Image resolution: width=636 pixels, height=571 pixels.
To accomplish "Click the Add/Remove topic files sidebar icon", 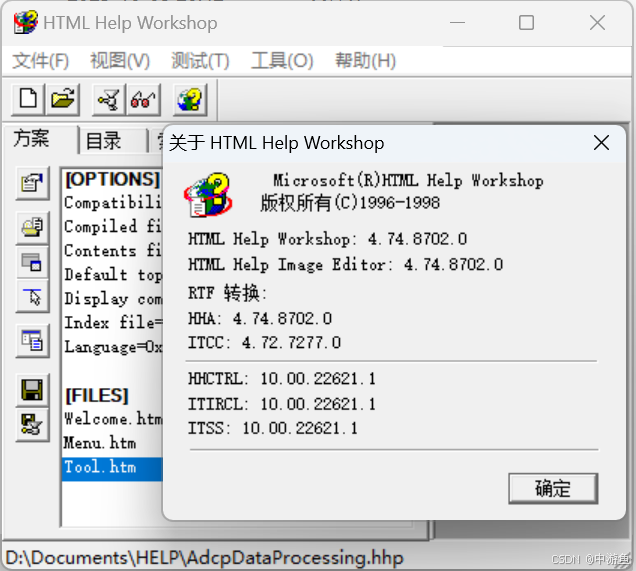I will tap(32, 228).
